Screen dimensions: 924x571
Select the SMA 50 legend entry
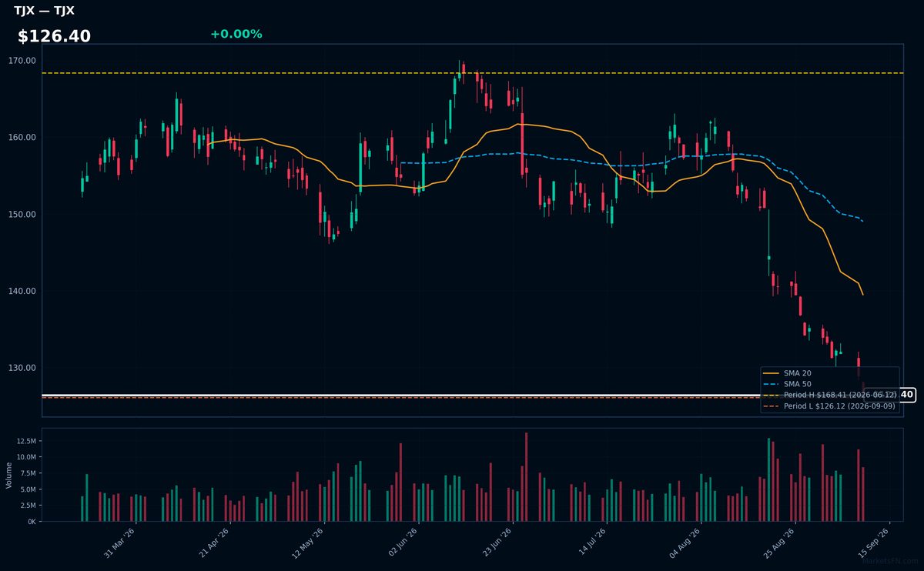(788, 384)
